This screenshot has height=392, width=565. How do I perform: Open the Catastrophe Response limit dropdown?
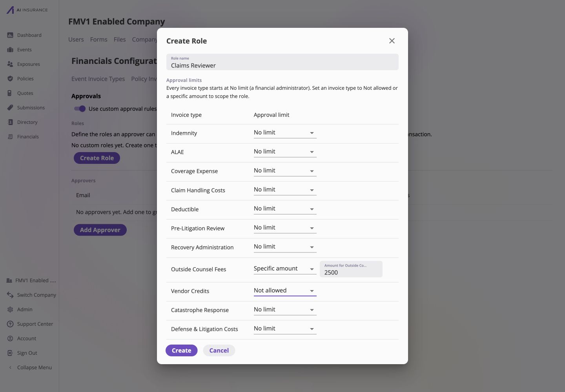(285, 310)
